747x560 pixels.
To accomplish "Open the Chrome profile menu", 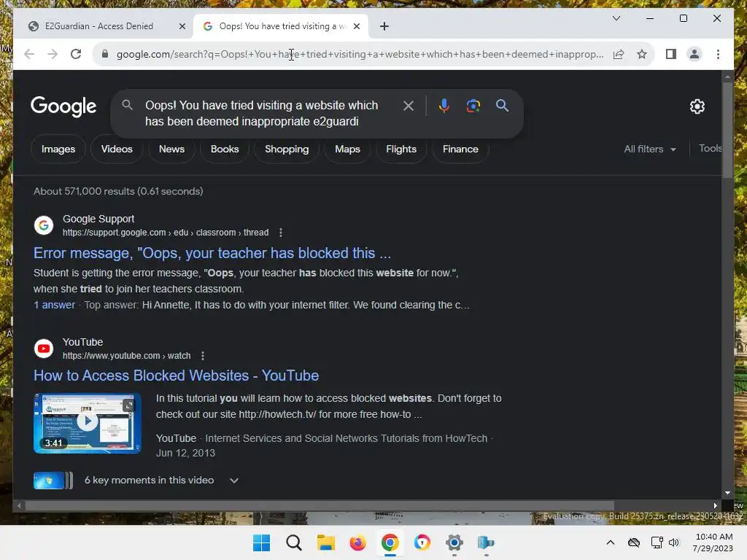I will (x=694, y=54).
